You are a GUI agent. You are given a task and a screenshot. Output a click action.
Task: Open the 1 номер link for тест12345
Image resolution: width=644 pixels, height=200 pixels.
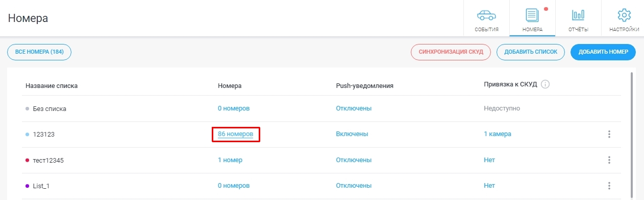(230, 160)
